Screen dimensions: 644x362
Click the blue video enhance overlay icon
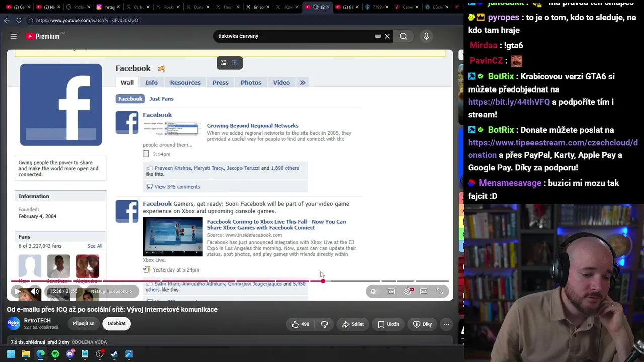click(235, 63)
